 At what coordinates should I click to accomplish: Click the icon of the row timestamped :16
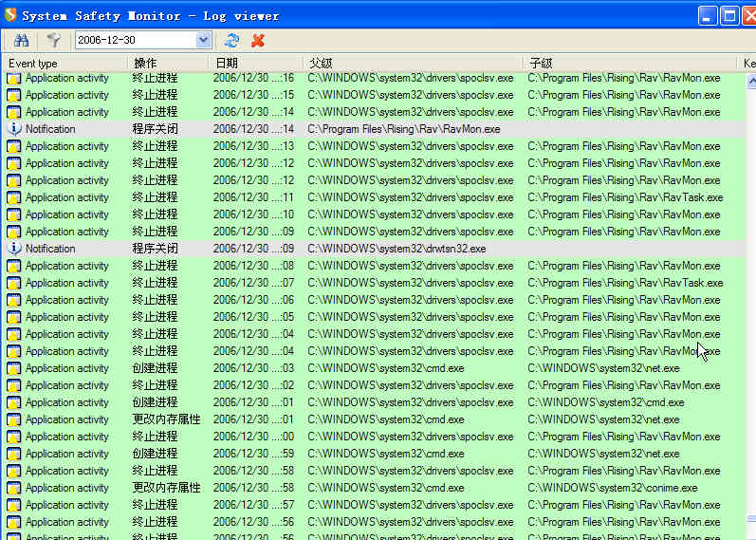pos(14,78)
